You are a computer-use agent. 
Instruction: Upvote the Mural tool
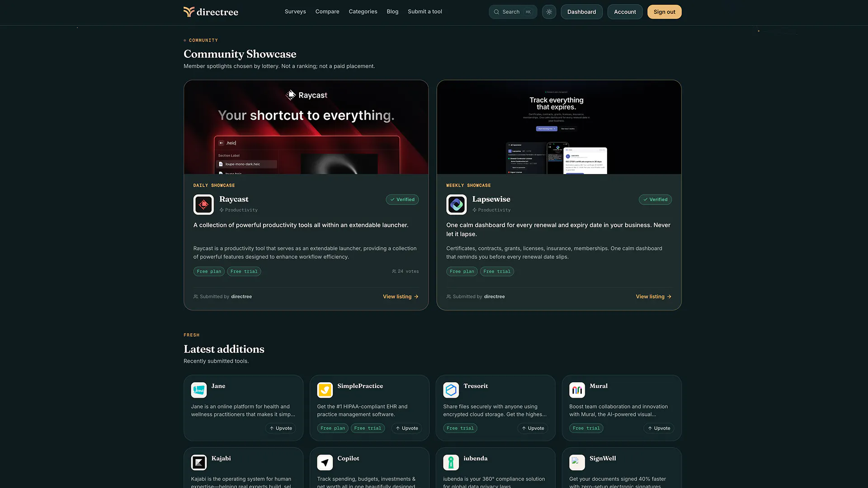[x=659, y=428]
